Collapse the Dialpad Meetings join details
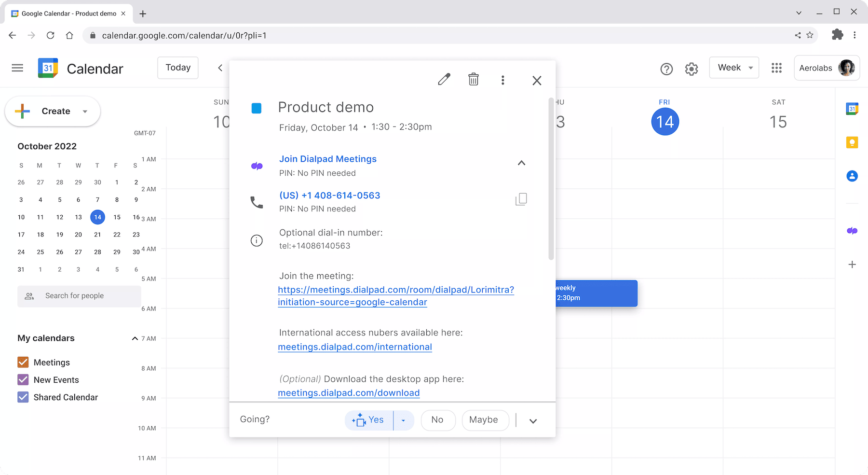 (521, 163)
